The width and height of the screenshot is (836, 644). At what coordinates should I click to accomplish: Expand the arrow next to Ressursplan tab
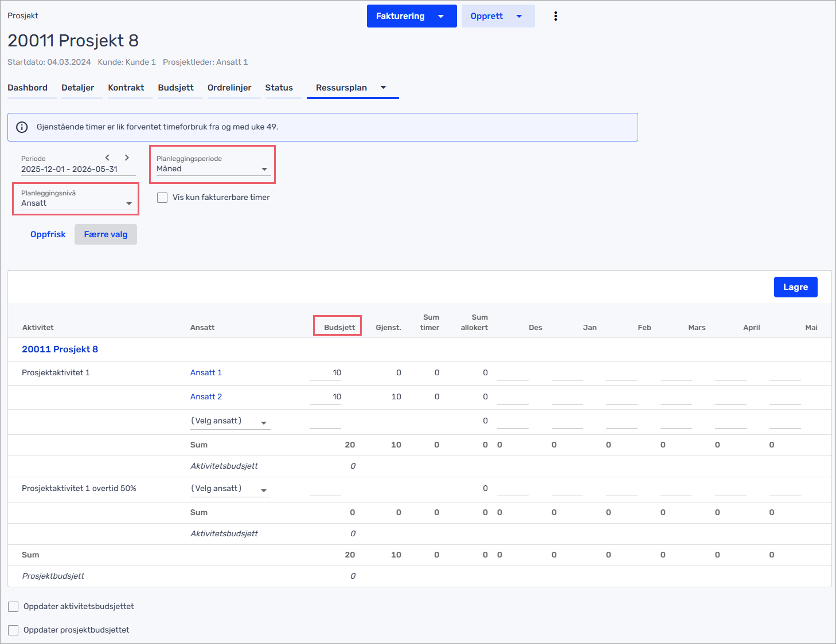pos(383,88)
